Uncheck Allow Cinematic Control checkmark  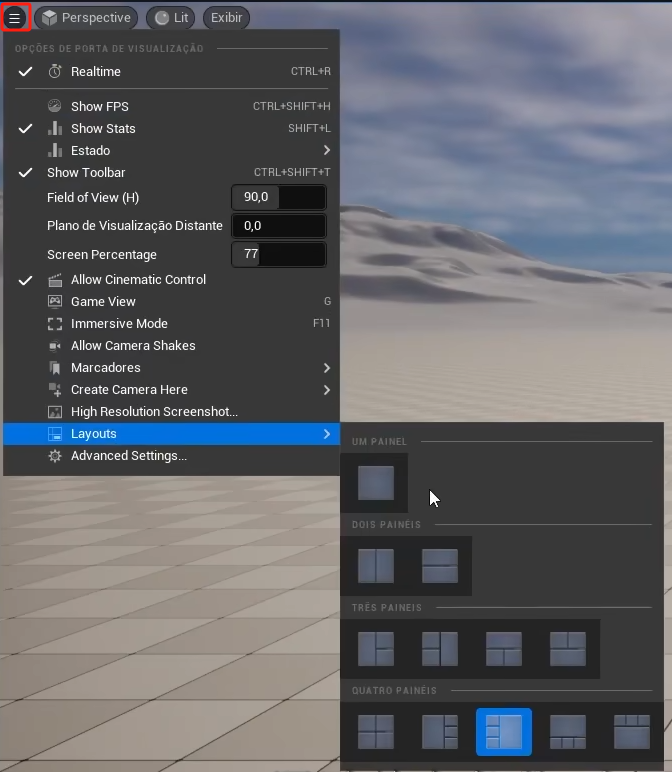[25, 280]
